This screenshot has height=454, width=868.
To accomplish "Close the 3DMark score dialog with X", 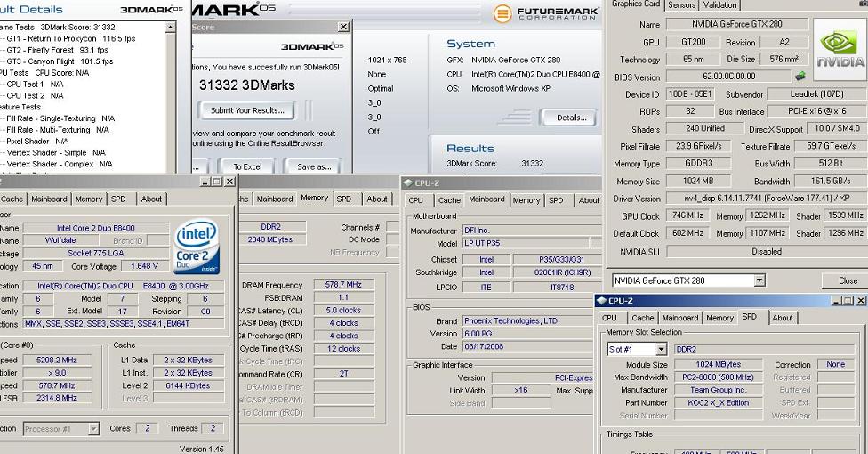I will (343, 27).
